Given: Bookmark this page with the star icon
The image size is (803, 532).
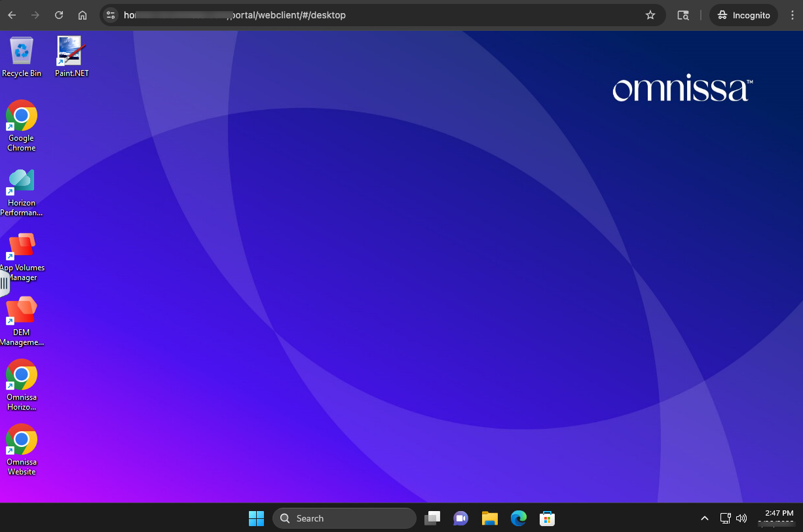Looking at the screenshot, I should [650, 15].
